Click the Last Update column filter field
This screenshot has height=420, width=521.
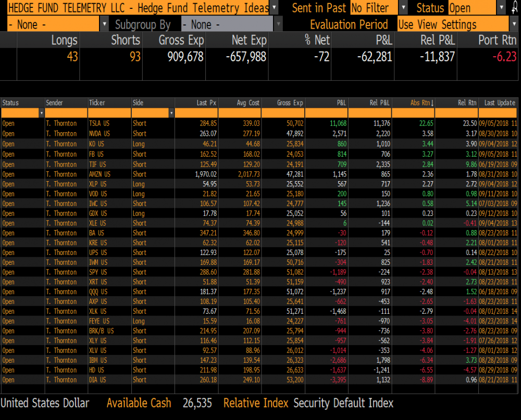498,113
